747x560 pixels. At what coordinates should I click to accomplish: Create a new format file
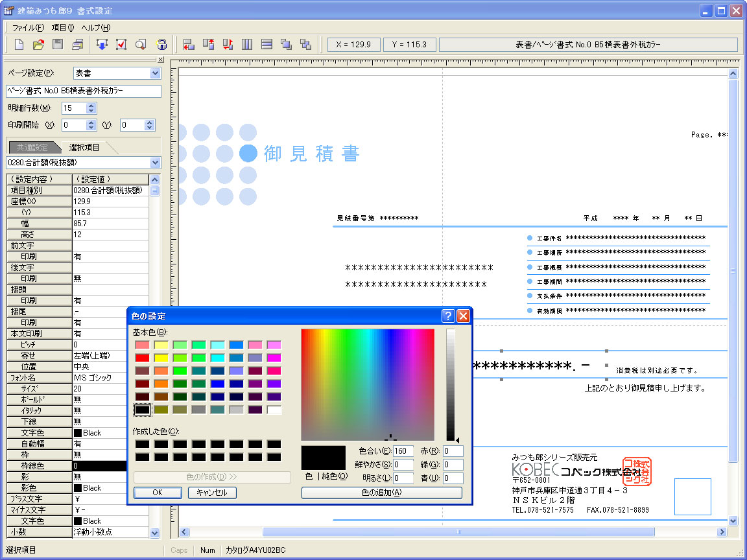pyautogui.click(x=19, y=45)
